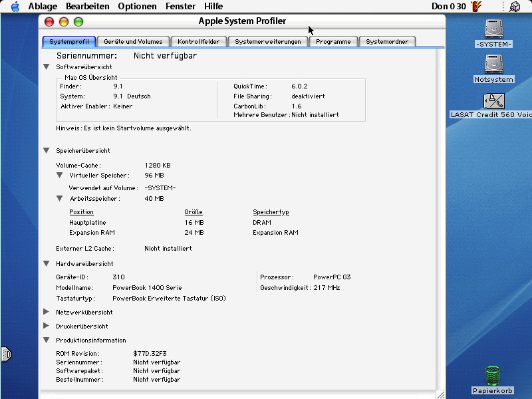
Task: Click the Speichertyp column header
Action: point(271,212)
